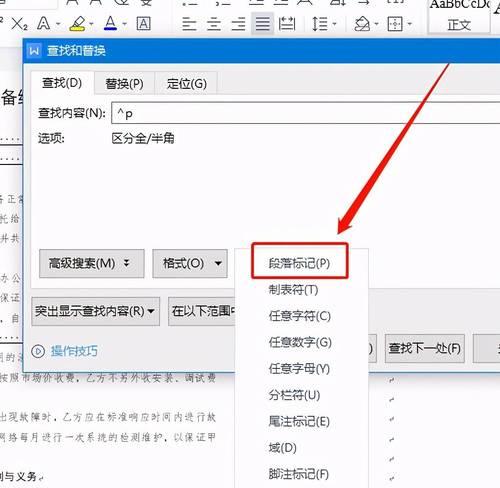Switch to the 替换(P) tab

point(124,83)
